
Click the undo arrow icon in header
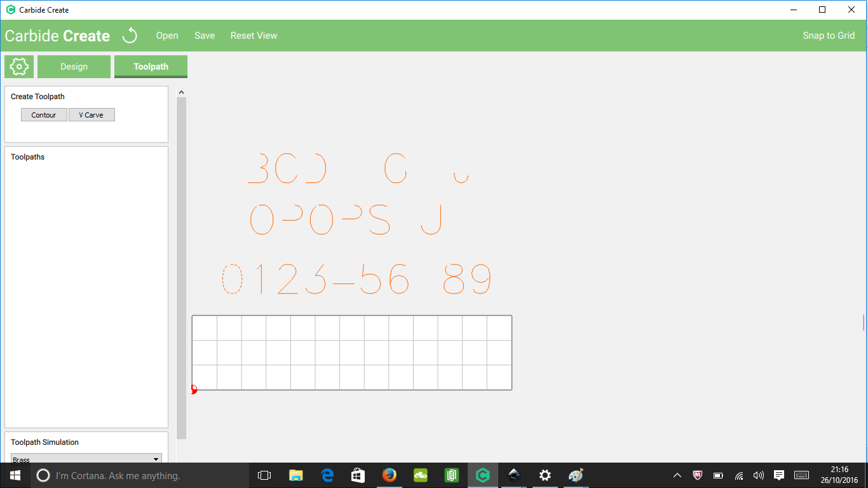point(130,36)
